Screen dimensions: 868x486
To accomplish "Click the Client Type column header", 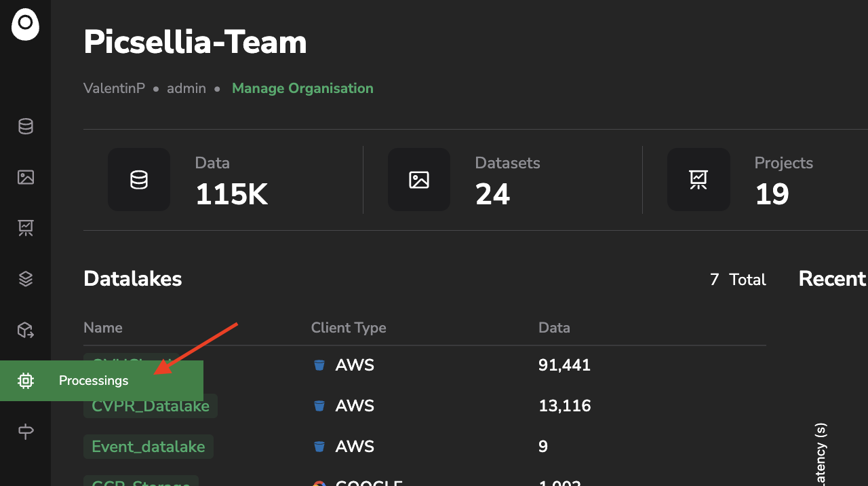I will [349, 328].
